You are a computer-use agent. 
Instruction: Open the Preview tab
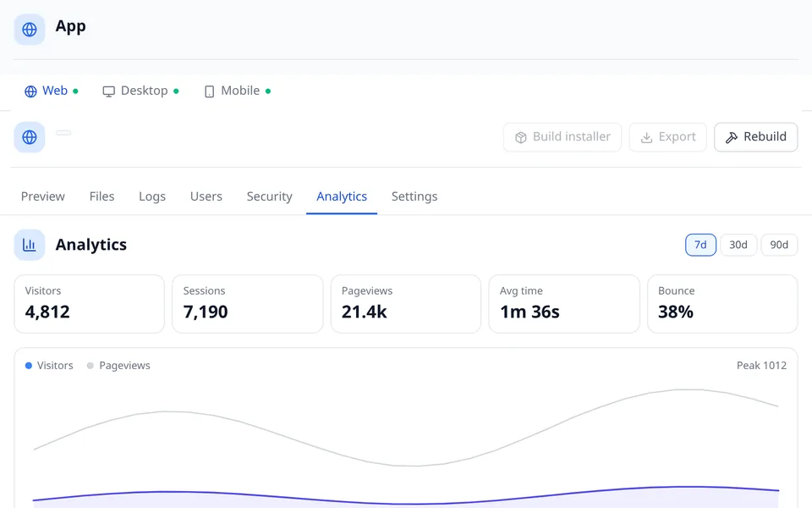43,196
